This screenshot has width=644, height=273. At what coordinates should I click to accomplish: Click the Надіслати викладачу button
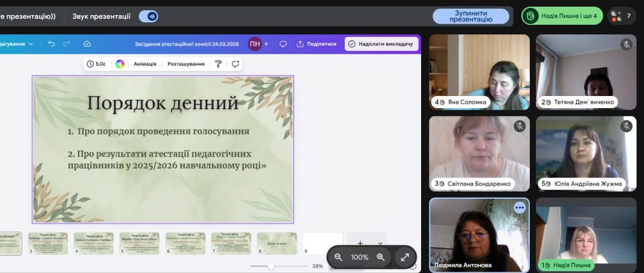click(382, 44)
